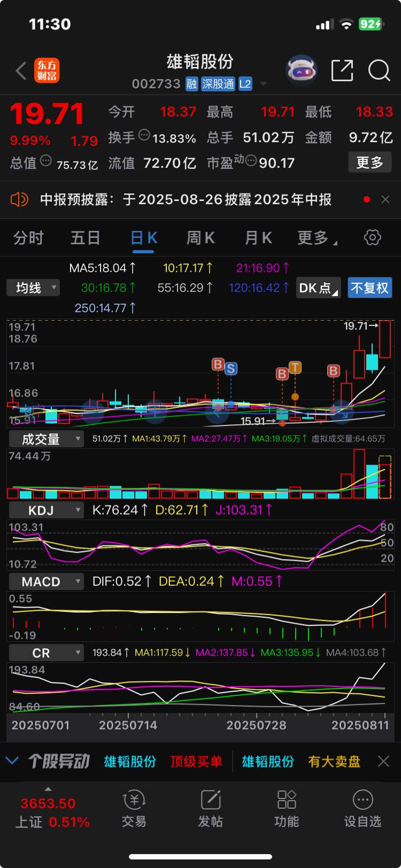The image size is (401, 868).
Task: Open 发帖 post icon
Action: click(211, 809)
